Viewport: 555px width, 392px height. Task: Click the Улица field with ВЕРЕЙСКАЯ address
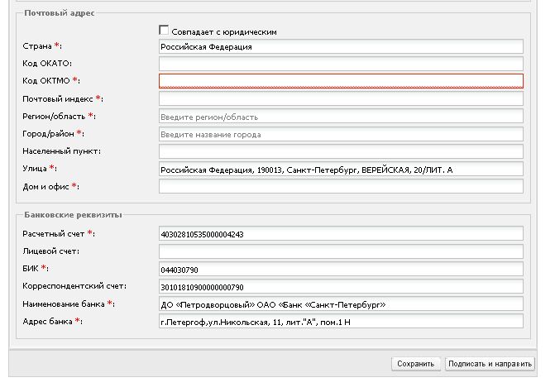[341, 169]
